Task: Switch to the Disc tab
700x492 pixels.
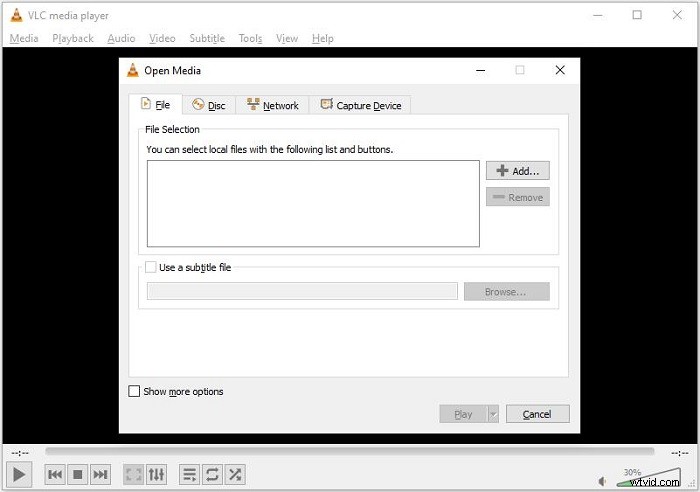Action: 209,105
